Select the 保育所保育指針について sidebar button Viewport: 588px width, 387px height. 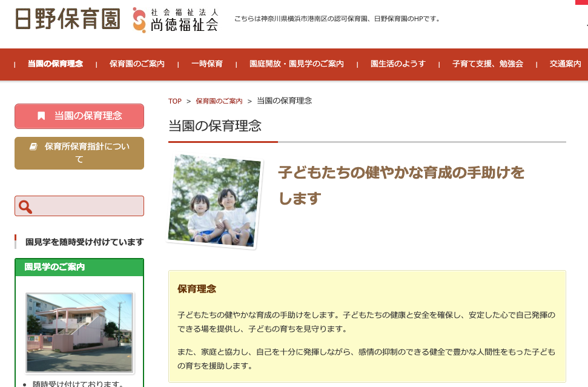click(x=79, y=153)
